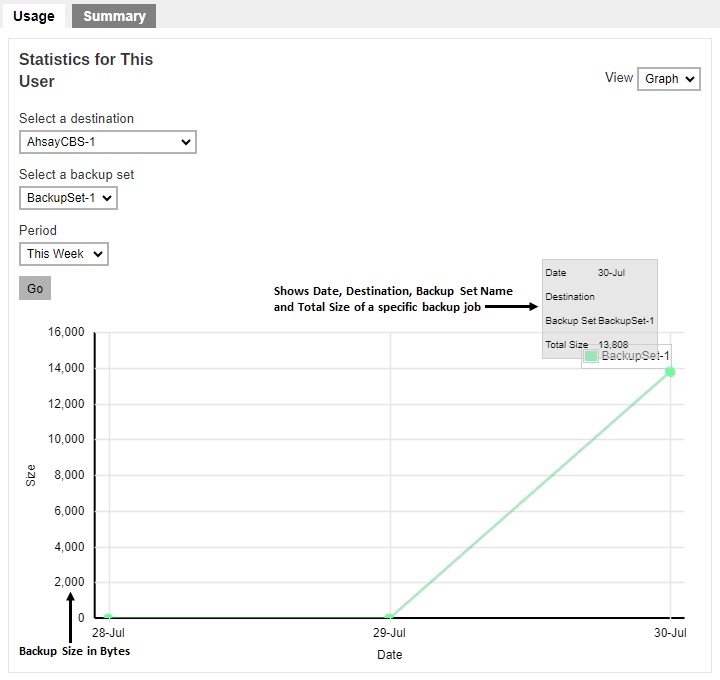Click the tooltip Date 30-Jul value
Image resolution: width=720 pixels, height=680 pixels.
coord(611,273)
